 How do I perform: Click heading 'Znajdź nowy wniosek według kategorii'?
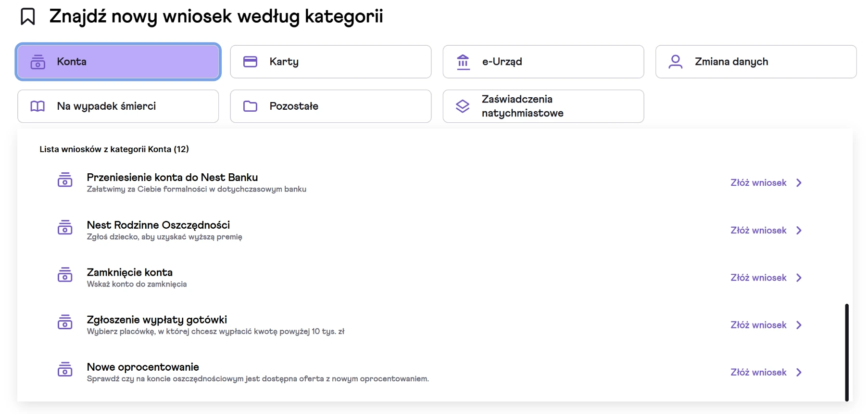coord(216,16)
